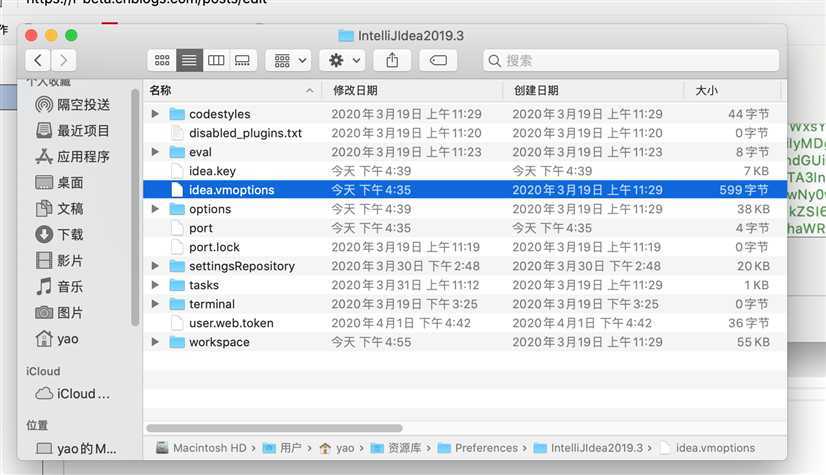
Task: Click the edit tags toolbar button
Action: click(x=438, y=61)
